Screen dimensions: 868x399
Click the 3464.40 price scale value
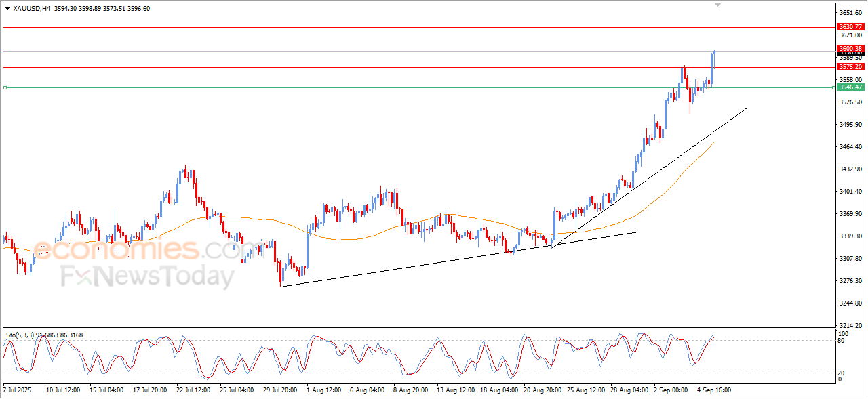click(x=850, y=146)
